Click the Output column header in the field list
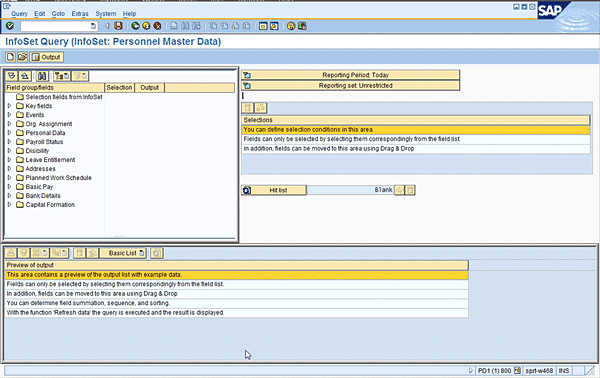Screen dimensions: 600x378 point(150,88)
